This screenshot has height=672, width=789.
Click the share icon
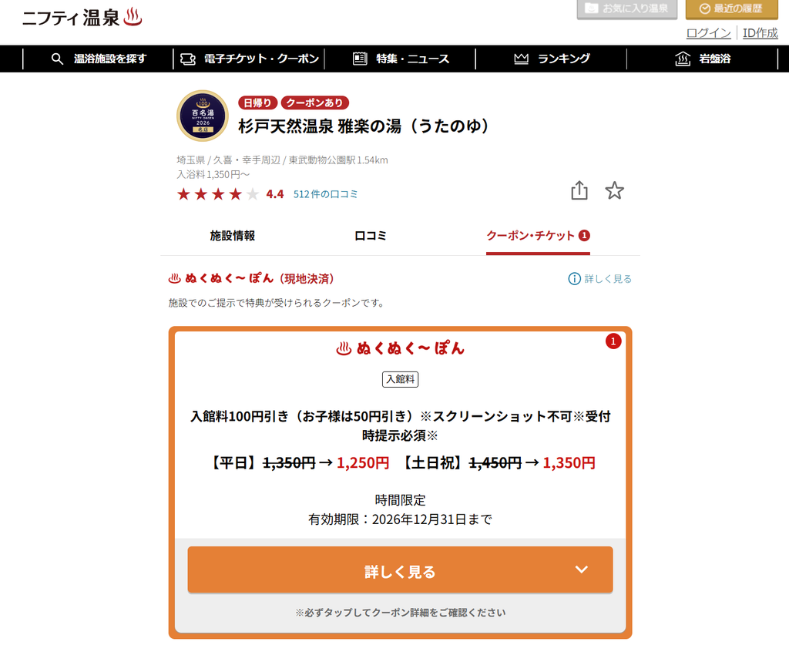pos(579,191)
